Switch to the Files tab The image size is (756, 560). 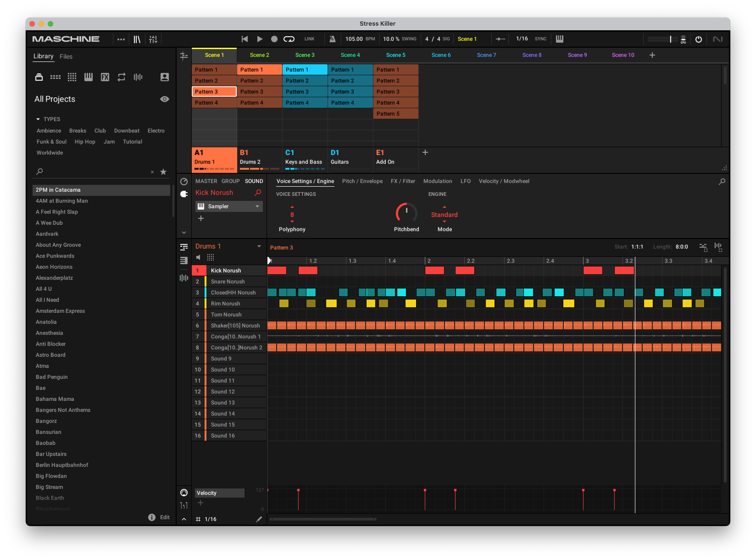click(x=66, y=57)
